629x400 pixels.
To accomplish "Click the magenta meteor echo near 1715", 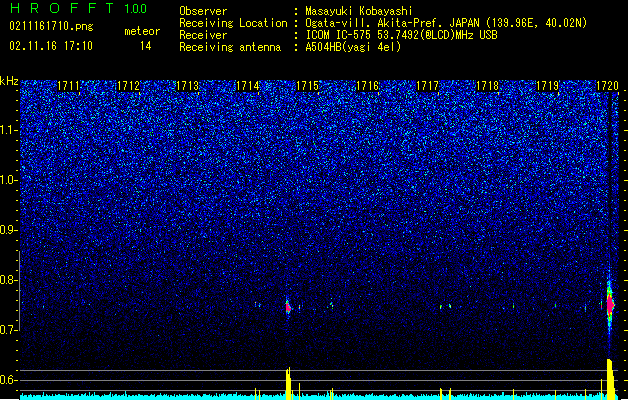I will point(288,308).
